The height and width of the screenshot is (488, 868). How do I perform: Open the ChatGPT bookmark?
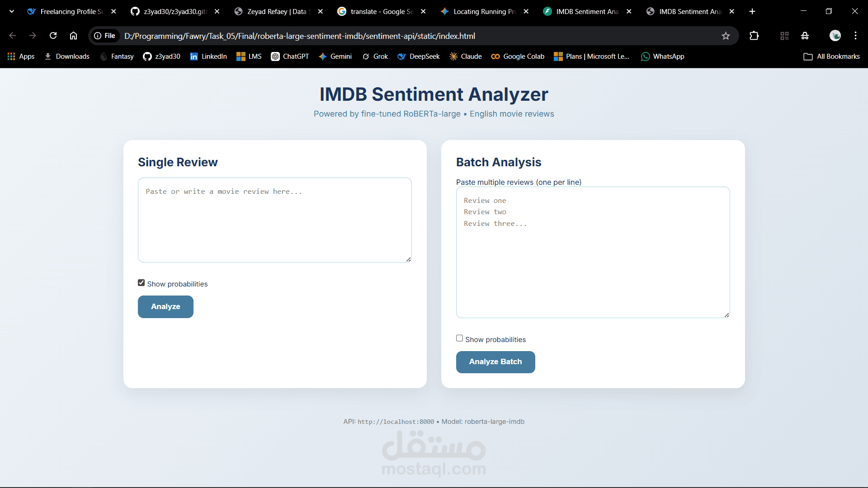point(290,56)
